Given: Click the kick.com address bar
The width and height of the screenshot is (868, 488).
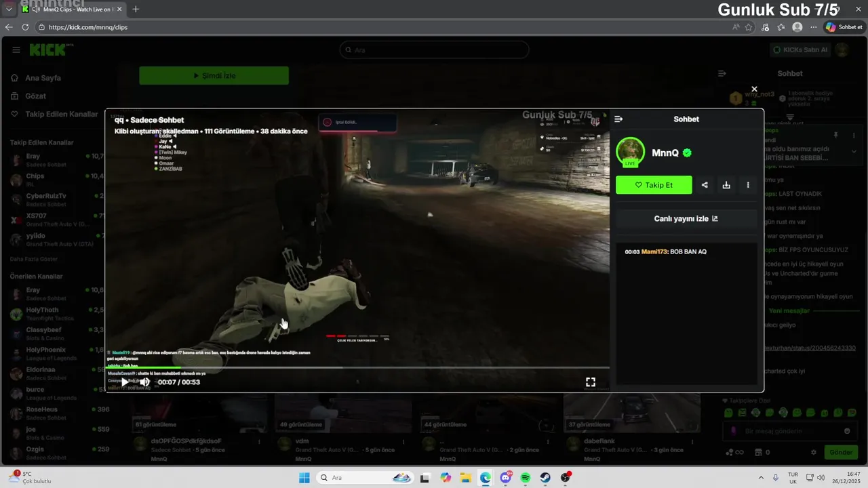Looking at the screenshot, I should (x=380, y=27).
